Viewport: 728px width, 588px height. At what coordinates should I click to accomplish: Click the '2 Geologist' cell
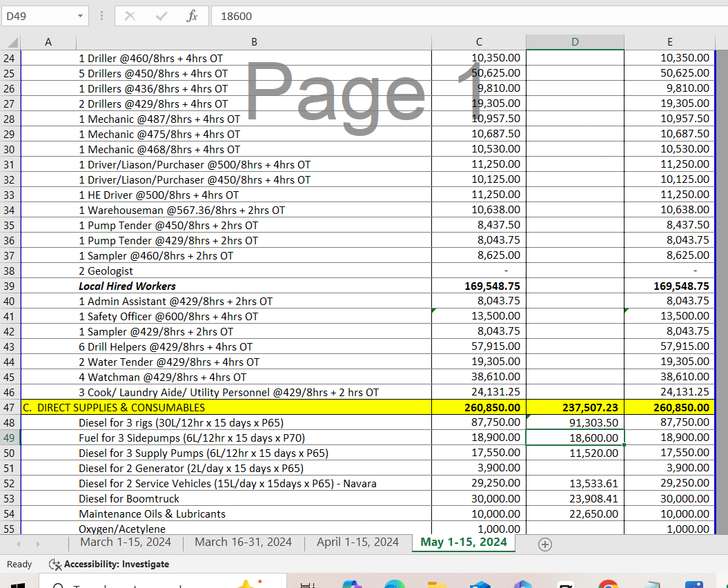254,271
